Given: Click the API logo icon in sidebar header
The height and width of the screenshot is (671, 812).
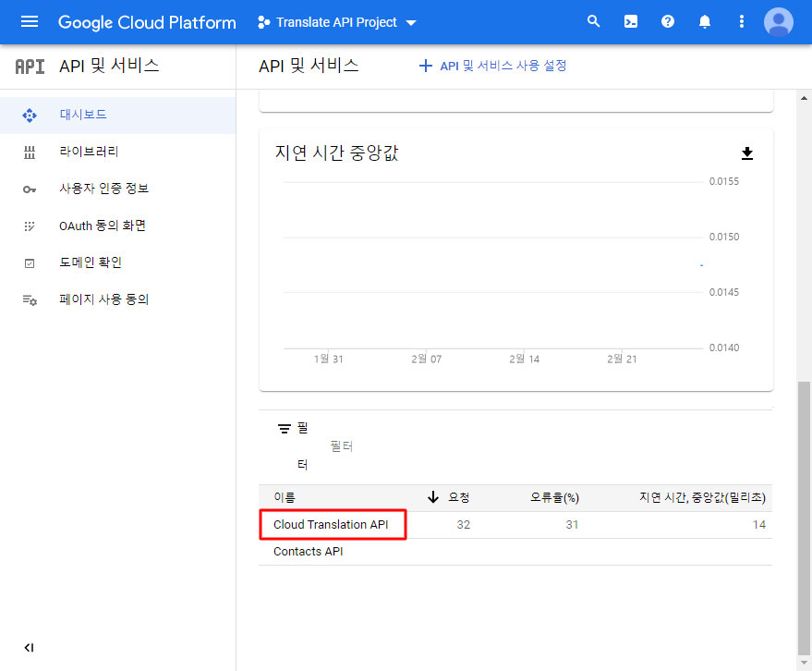Looking at the screenshot, I should coord(30,67).
